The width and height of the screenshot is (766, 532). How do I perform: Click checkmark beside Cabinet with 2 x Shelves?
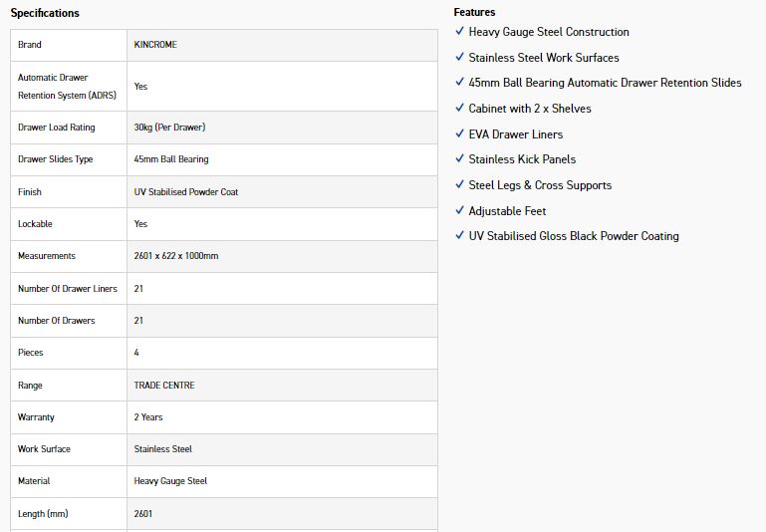[459, 108]
